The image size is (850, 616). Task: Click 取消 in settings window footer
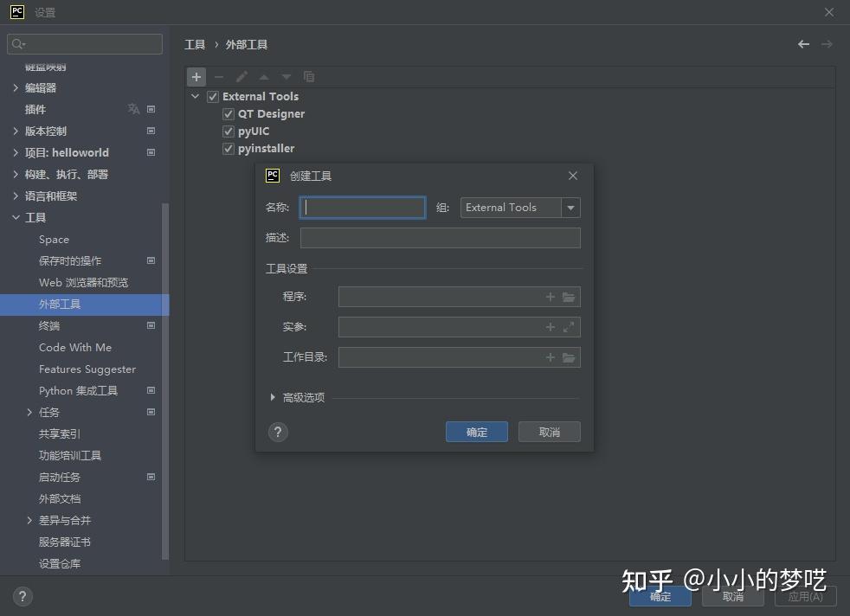[733, 596]
